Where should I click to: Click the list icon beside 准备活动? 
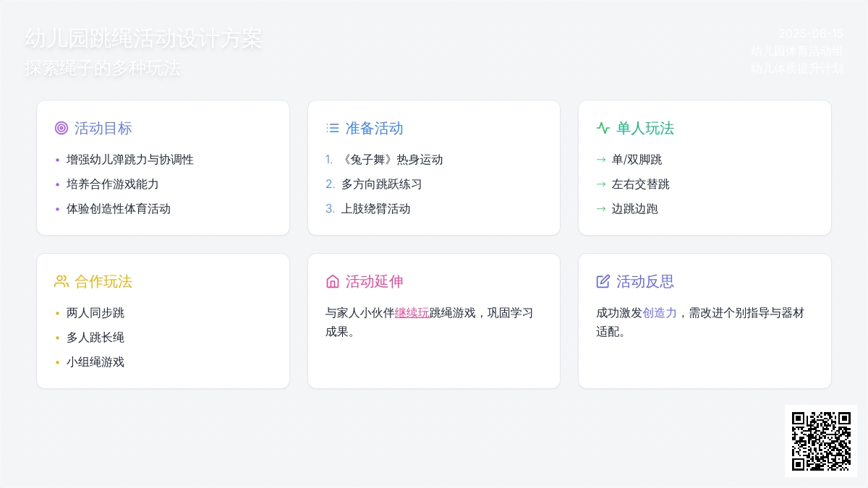(333, 128)
